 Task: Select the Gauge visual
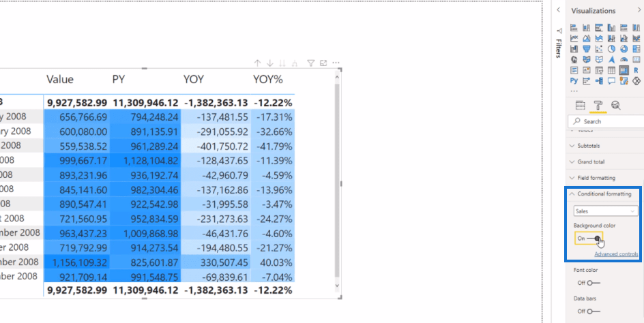pos(624,60)
